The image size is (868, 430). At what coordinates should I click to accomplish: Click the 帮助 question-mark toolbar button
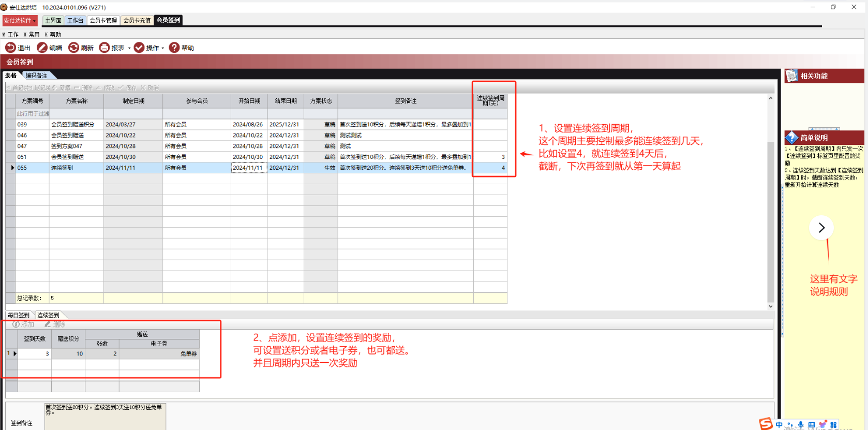coord(182,48)
